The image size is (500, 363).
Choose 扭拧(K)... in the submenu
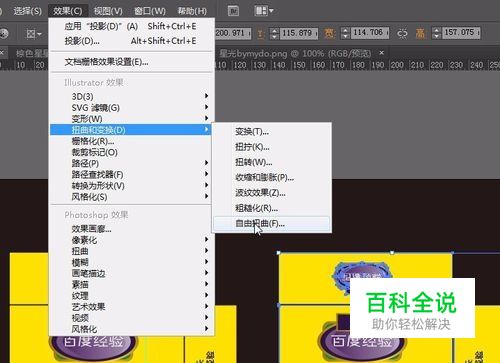click(x=271, y=147)
